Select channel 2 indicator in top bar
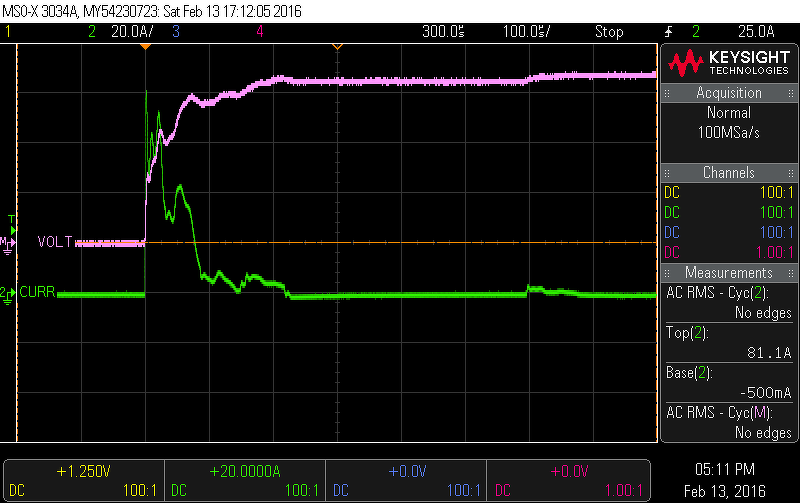800x503 pixels. click(92, 32)
